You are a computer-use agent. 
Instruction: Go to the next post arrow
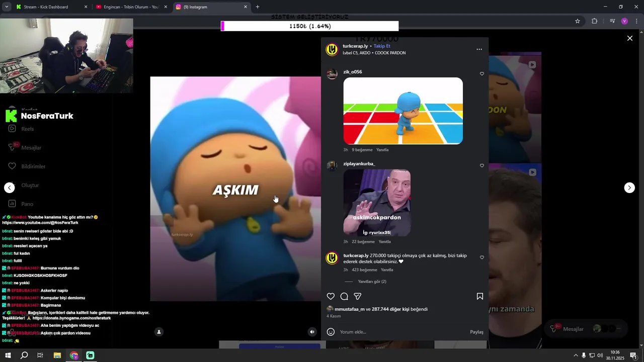(629, 188)
